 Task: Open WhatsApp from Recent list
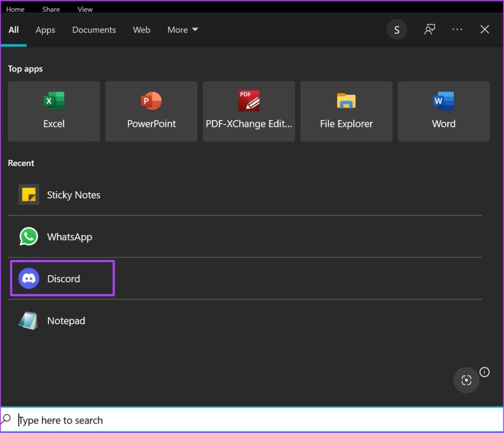point(245,237)
